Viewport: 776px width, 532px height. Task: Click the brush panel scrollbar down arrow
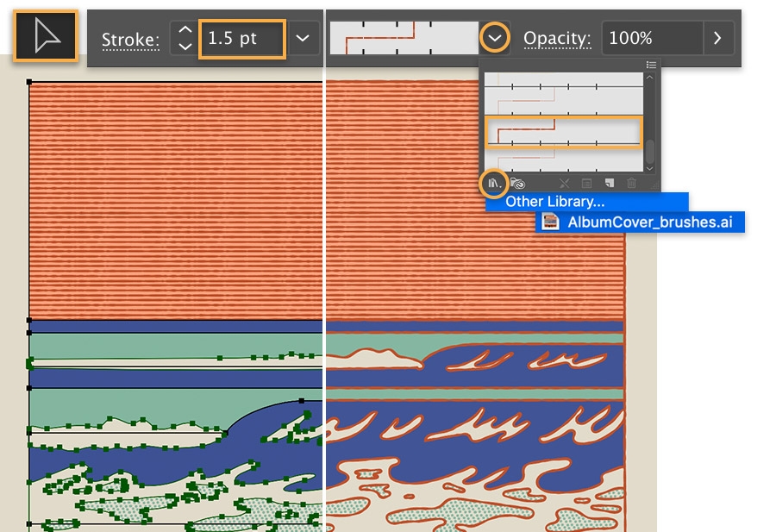[650, 169]
